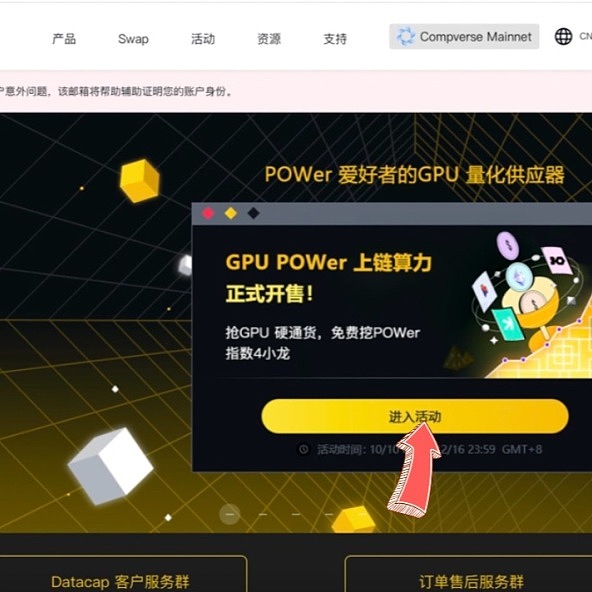Expand the 产品 navigation menu
Viewport: 592px width, 592px height.
click(x=64, y=39)
